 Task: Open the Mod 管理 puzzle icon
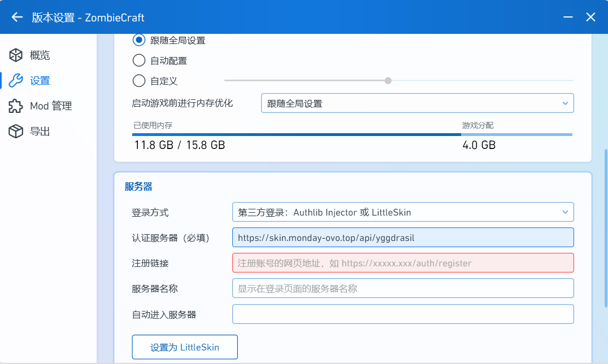click(16, 106)
